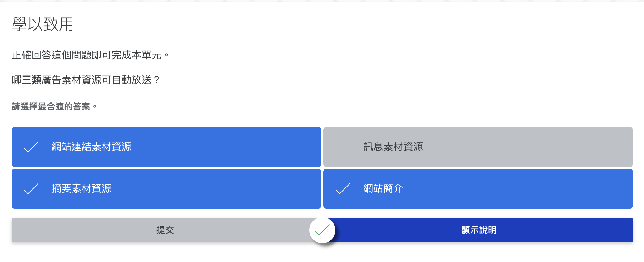This screenshot has width=644, height=262.
Task: Click the blank right side of 網站簡介 tile
Action: 547,189
